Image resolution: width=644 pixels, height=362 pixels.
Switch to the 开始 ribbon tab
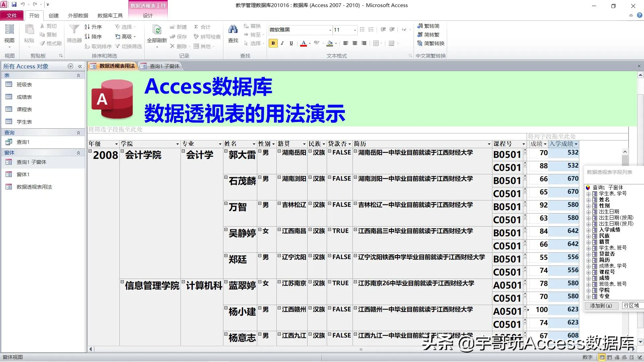click(x=34, y=15)
